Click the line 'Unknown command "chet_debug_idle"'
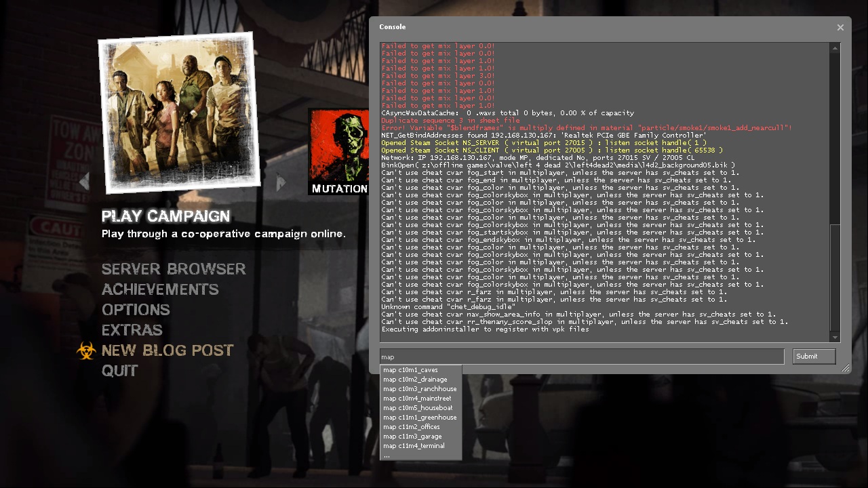Screen dimensions: 868x488 [448, 307]
